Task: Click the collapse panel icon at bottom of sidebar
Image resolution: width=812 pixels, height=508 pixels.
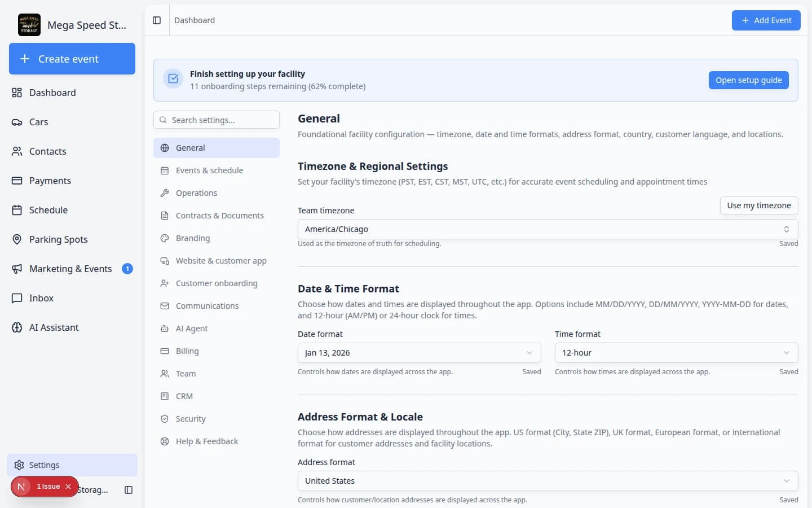Action: pyautogui.click(x=129, y=490)
